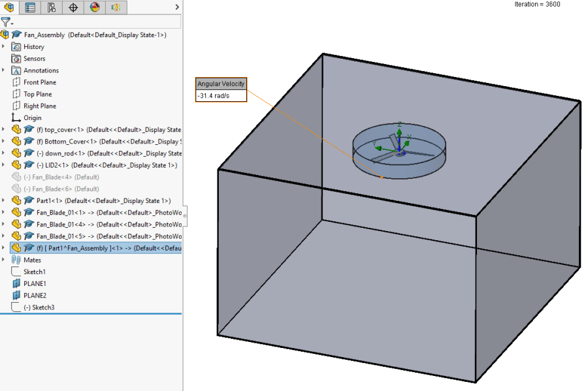Click the Annotations folder icon
Screen dimensions: 588x391
coord(16,70)
